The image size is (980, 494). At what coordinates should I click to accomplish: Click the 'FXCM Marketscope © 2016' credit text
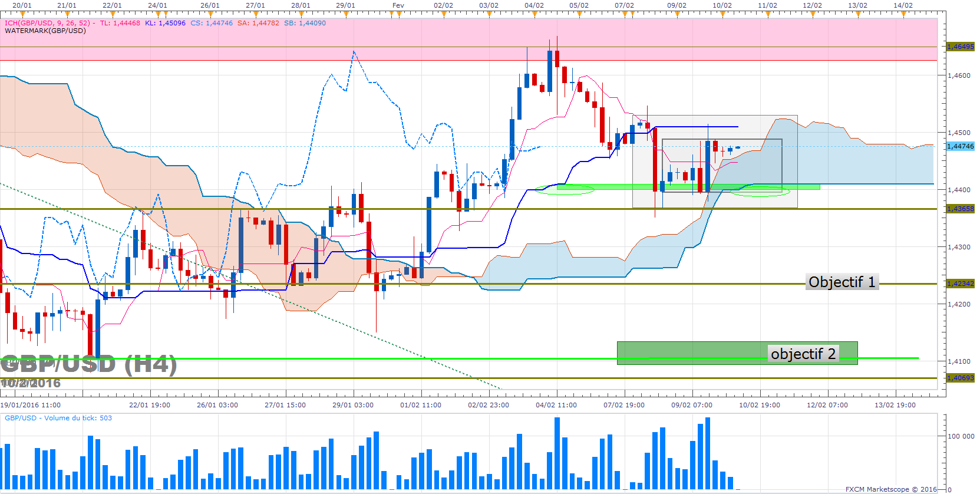pyautogui.click(x=891, y=489)
